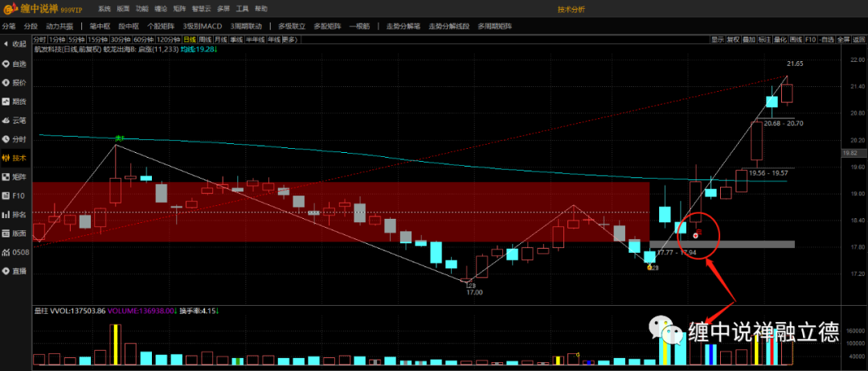Image resolution: width=868 pixels, height=371 pixels.
Task: Select 一根筋 in toolbar
Action: coord(360,26)
